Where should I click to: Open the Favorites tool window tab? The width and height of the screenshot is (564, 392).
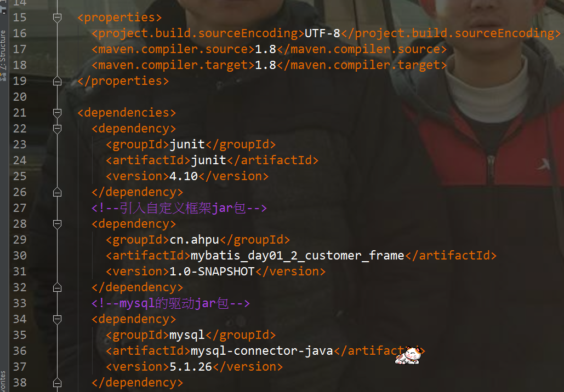[x=3, y=381]
